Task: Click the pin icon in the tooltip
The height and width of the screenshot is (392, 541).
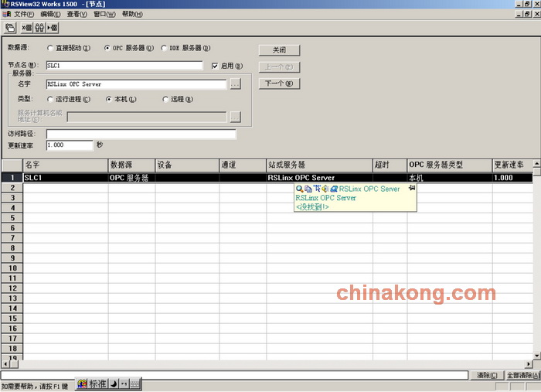Action: (x=412, y=188)
